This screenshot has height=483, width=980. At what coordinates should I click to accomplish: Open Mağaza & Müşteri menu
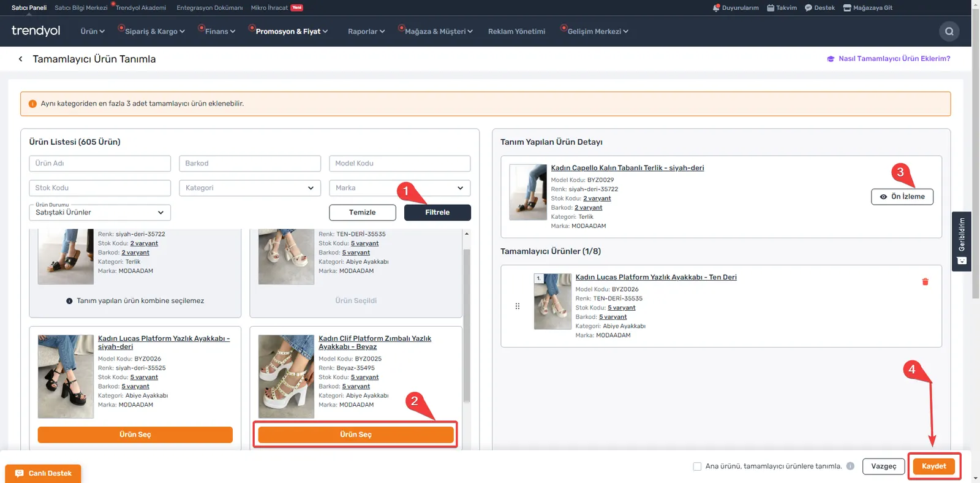439,31
